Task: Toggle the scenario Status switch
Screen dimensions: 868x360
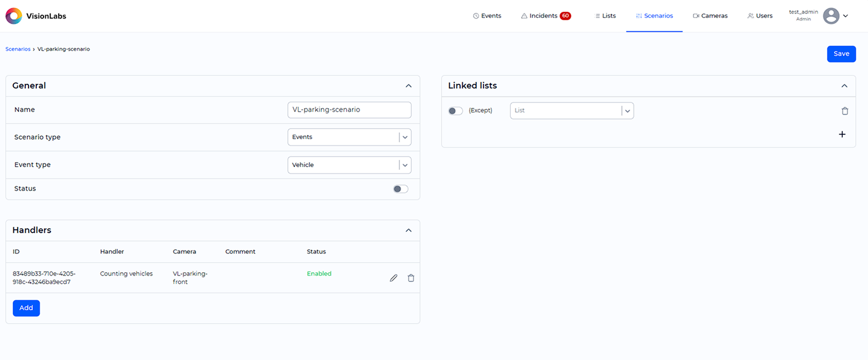Action: pos(400,189)
